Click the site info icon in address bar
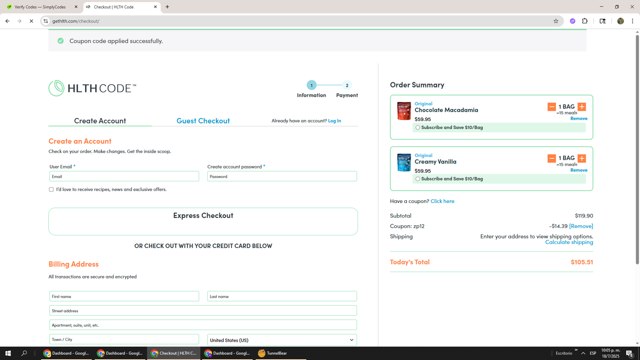This screenshot has height=360, width=640. (46, 21)
